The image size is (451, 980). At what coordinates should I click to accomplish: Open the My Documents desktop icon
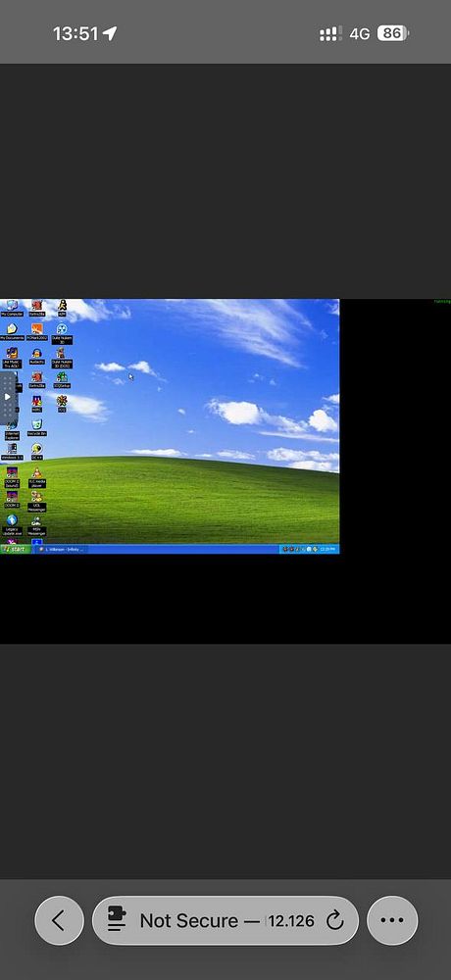click(12, 331)
